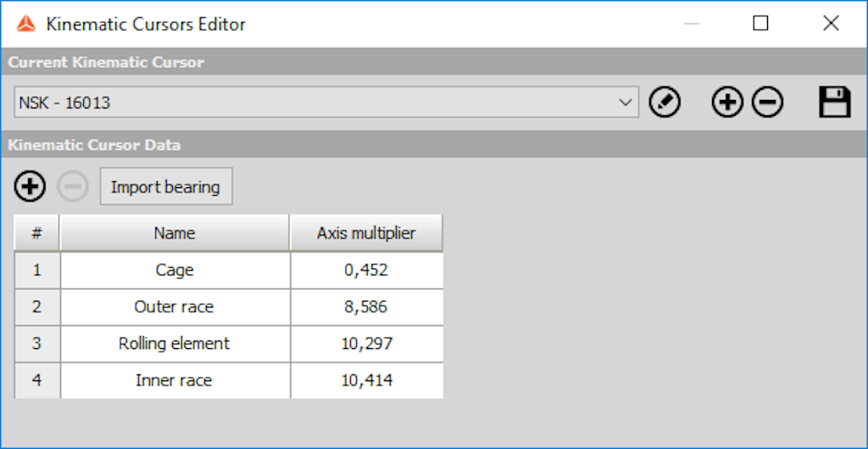868x449 pixels.
Task: Click the # column header
Action: (36, 233)
